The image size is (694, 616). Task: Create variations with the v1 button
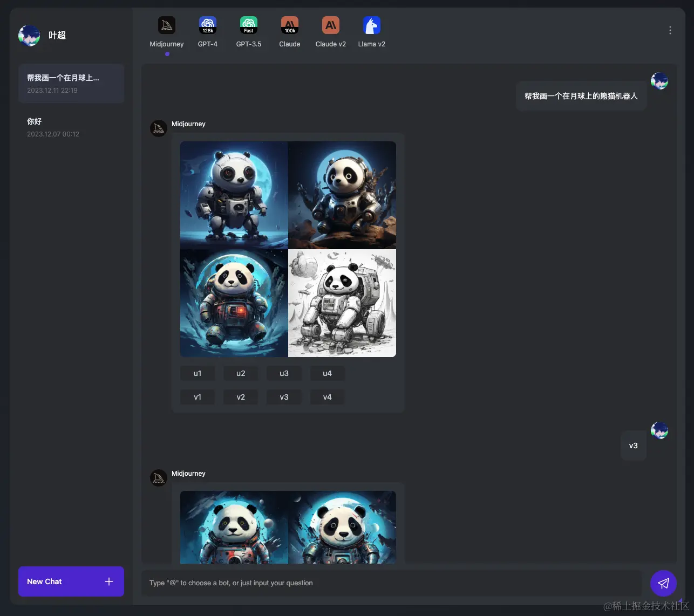[x=198, y=397]
